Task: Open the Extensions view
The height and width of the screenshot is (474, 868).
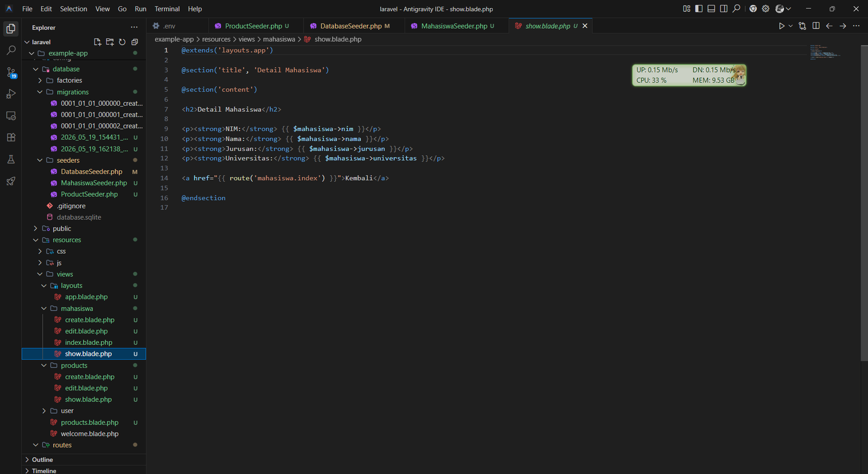Action: (11, 137)
